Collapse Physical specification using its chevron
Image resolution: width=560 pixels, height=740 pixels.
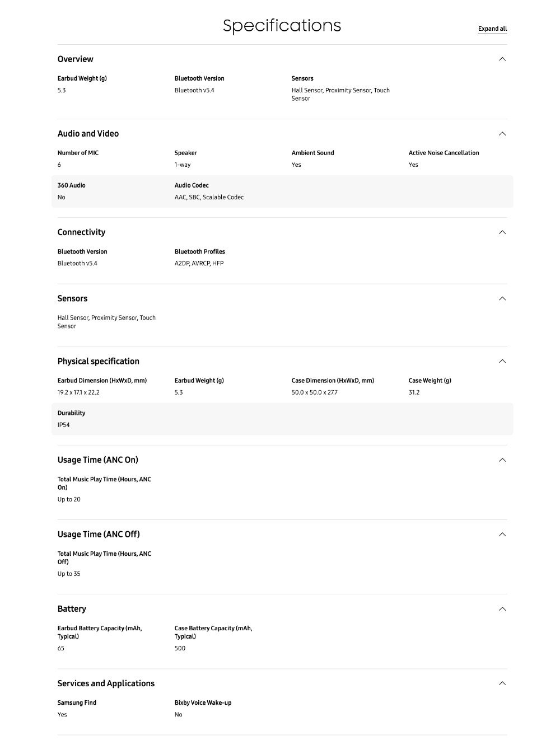(x=502, y=362)
